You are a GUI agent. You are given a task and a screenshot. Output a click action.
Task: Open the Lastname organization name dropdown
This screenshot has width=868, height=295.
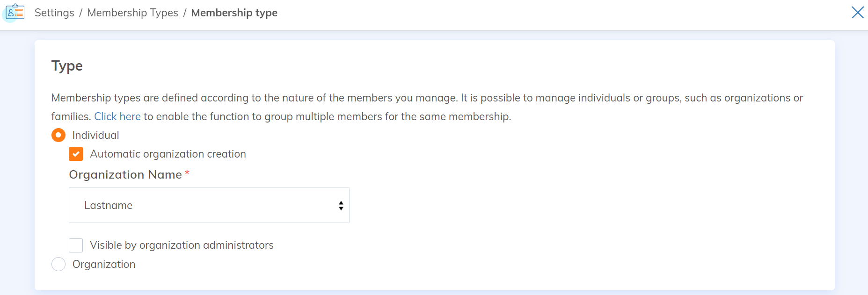point(209,205)
